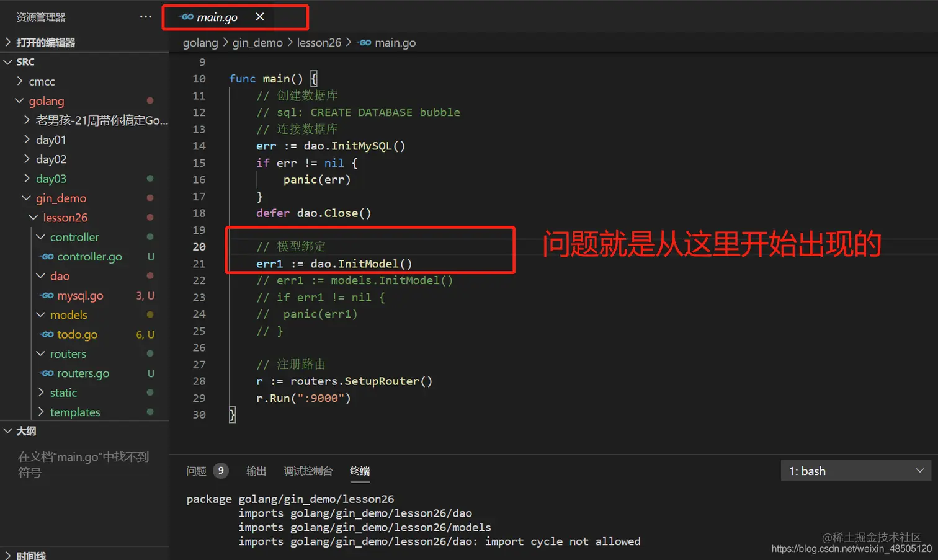Select the 终端 terminal tab
The height and width of the screenshot is (560, 938).
360,471
